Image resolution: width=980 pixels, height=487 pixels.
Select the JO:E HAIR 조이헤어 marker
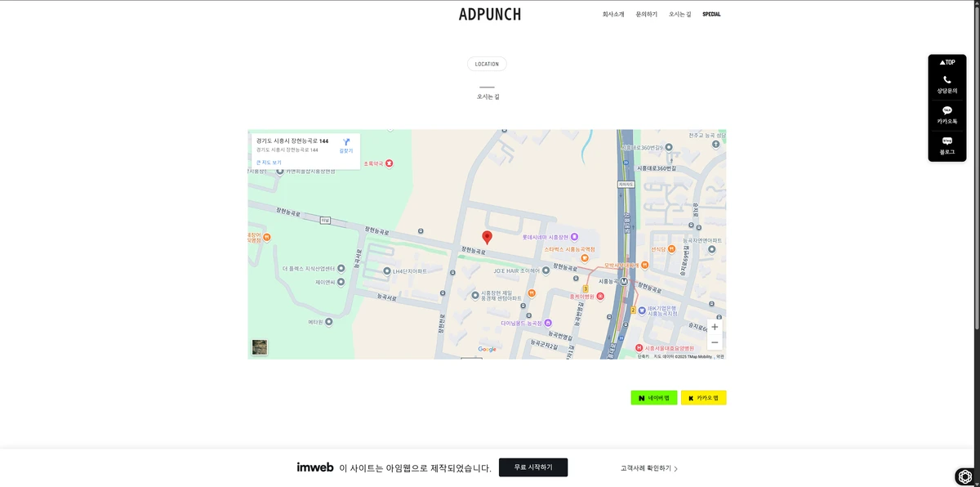546,270
